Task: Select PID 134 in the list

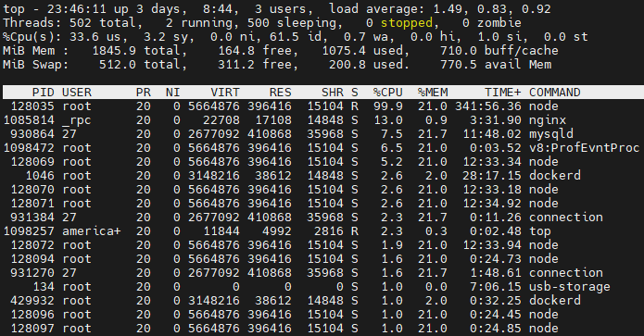Action: pos(44,287)
